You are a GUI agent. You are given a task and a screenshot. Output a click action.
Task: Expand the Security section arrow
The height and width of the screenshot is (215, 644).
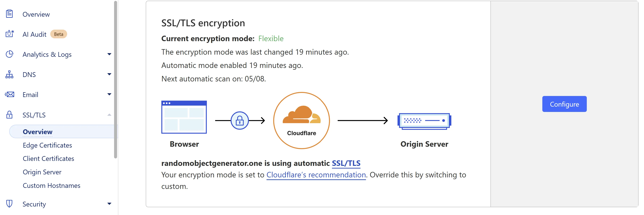tap(109, 204)
